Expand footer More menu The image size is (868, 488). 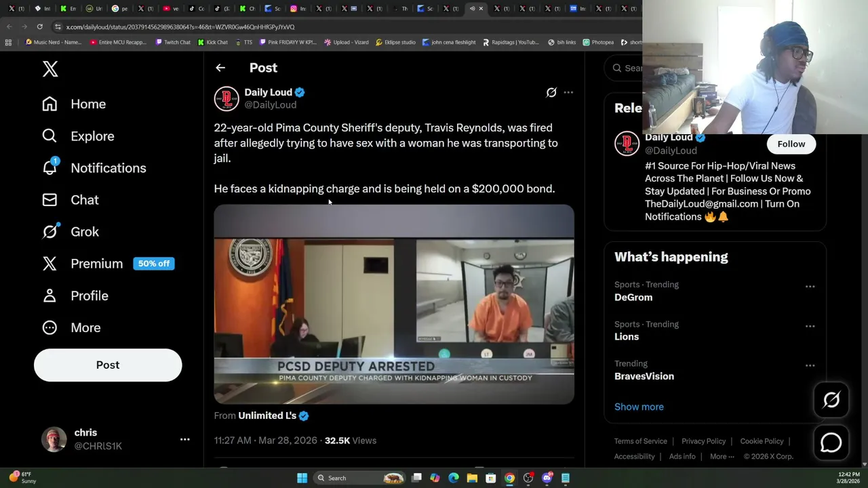tap(722, 457)
